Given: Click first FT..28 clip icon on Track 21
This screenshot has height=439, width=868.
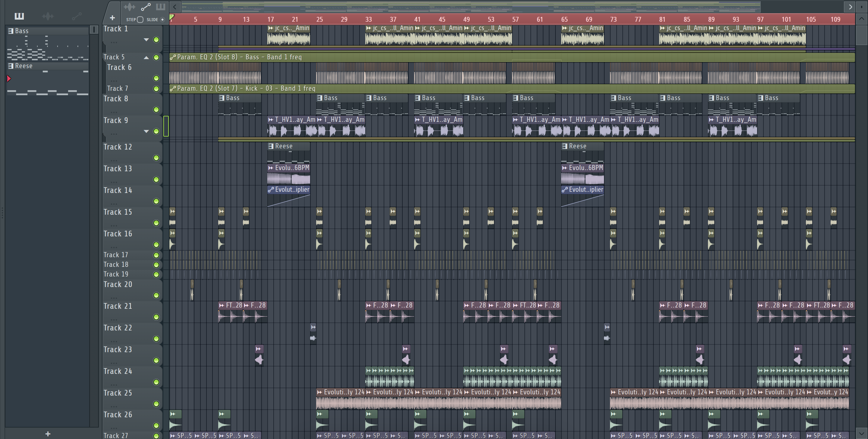Looking at the screenshot, I should [222, 305].
